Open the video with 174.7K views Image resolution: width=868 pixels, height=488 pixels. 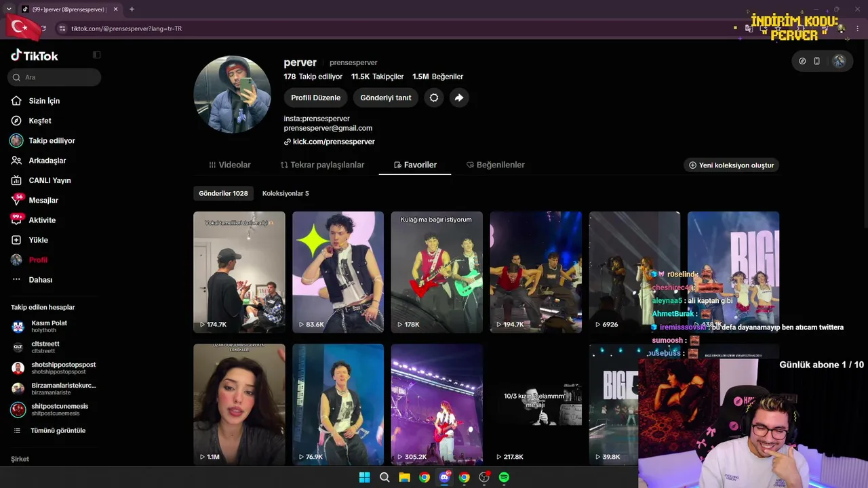pos(239,272)
